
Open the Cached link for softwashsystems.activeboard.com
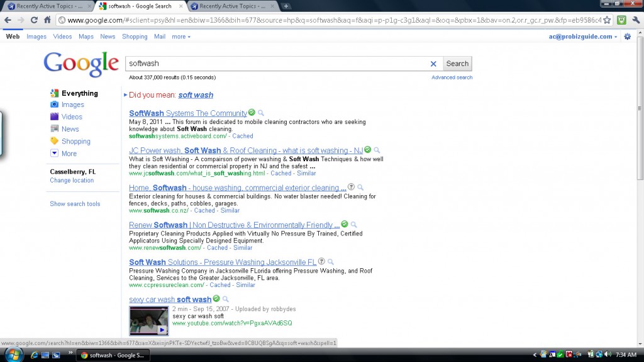click(x=243, y=136)
